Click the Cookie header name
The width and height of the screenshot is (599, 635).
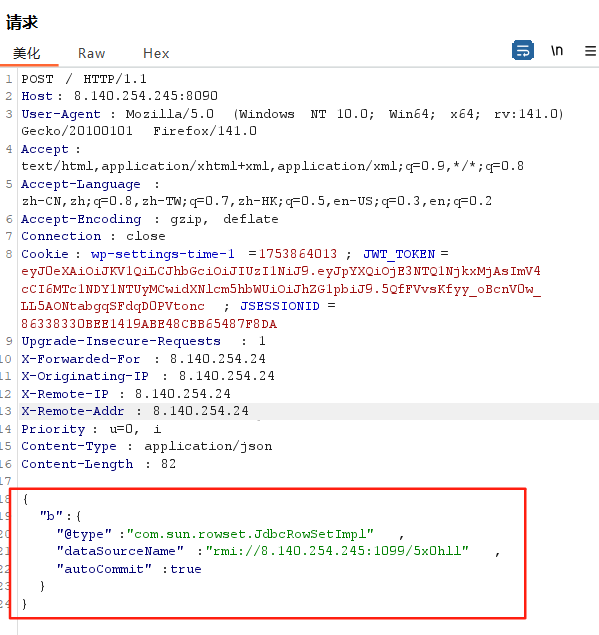click(45, 254)
